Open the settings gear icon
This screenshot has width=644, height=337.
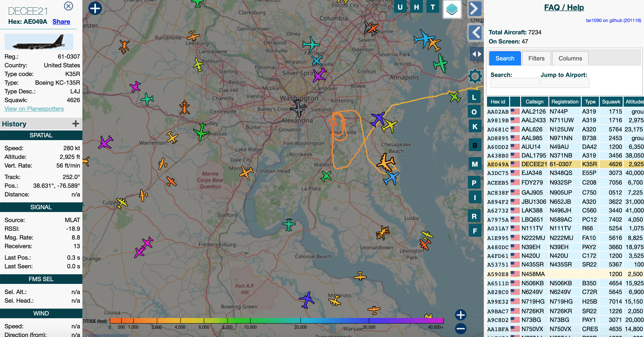[475, 76]
